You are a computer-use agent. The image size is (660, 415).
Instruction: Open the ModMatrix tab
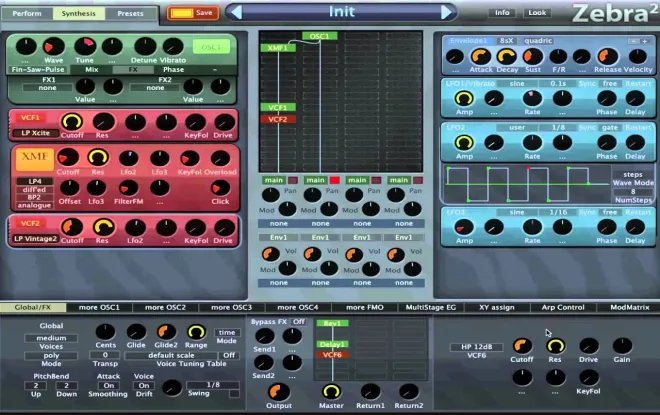[629, 307]
